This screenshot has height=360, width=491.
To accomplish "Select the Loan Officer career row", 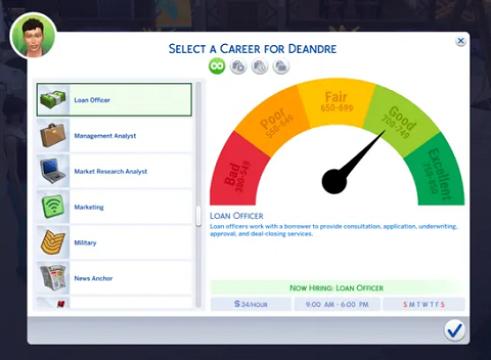I will pyautogui.click(x=114, y=100).
